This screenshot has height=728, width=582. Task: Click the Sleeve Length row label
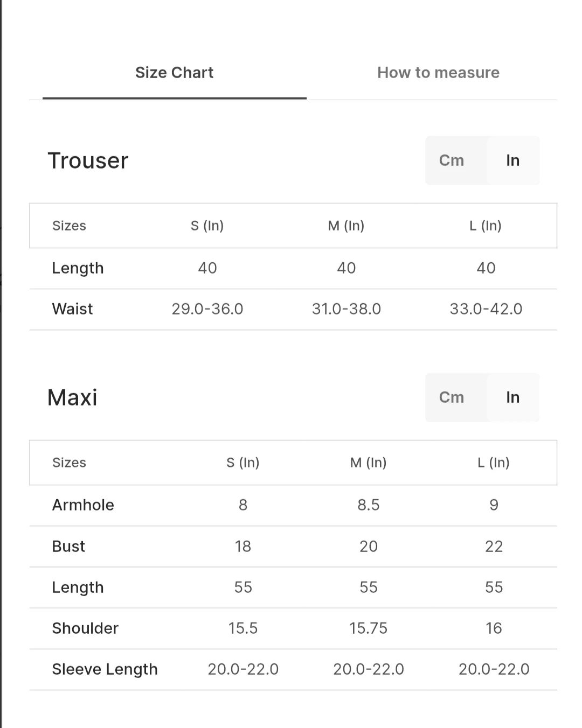coord(105,669)
